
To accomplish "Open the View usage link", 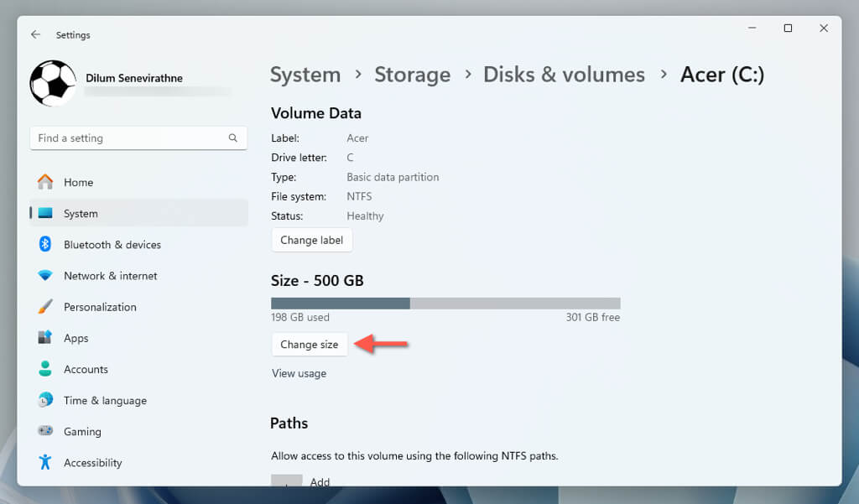I will [299, 374].
